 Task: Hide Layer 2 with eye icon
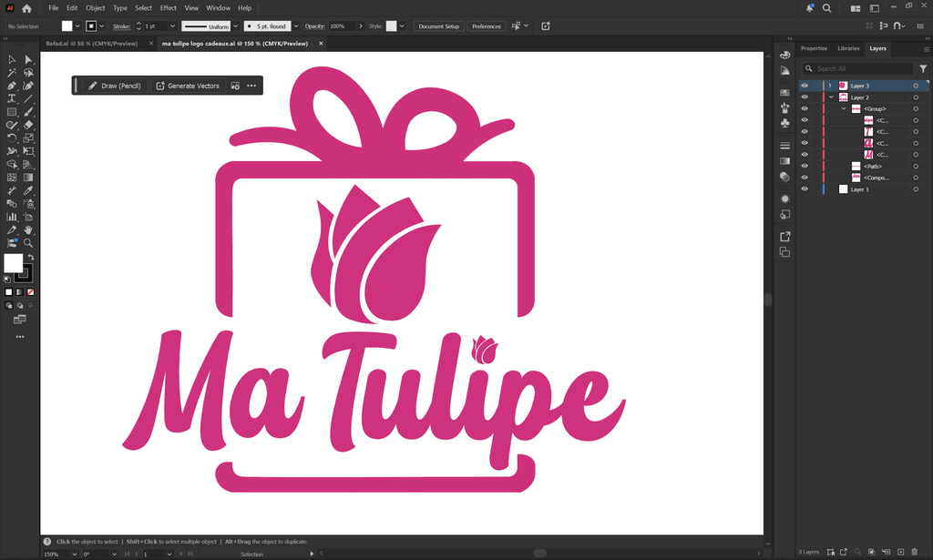[805, 97]
